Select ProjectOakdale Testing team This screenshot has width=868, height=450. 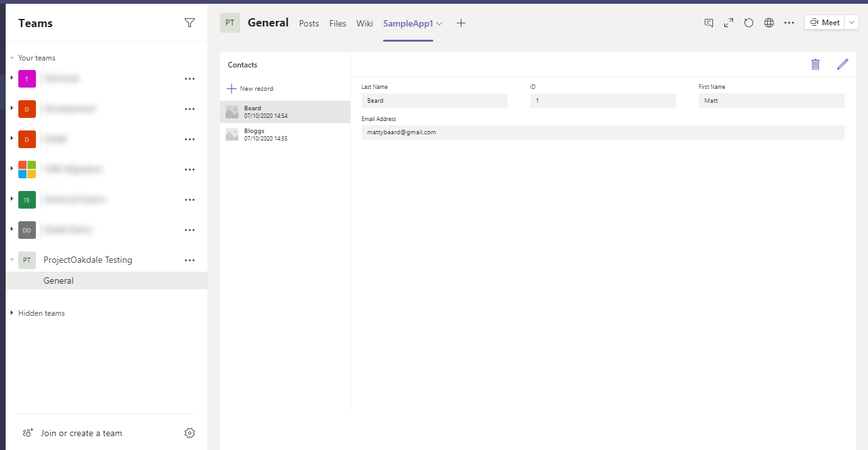[x=88, y=260]
